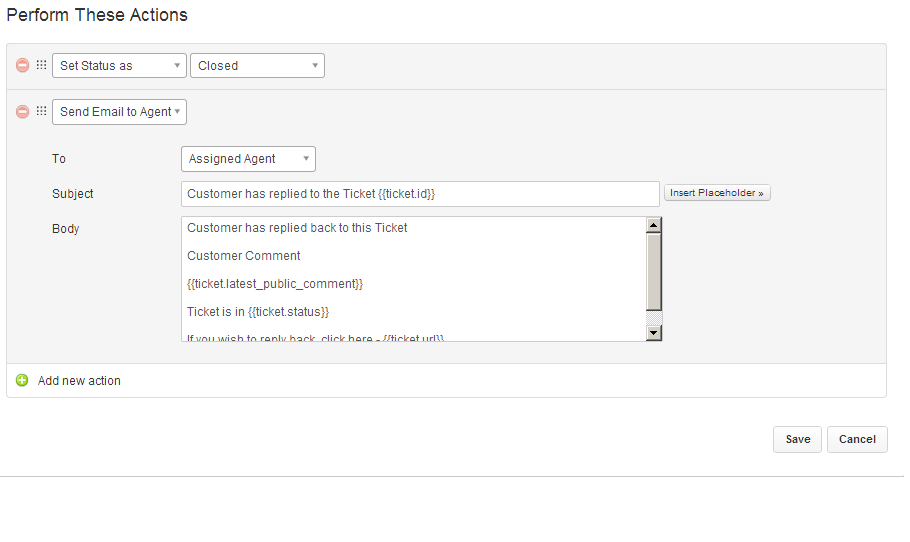Viewport: 910px width, 542px height.
Task: Open the Set Status as dropdown
Action: [119, 66]
